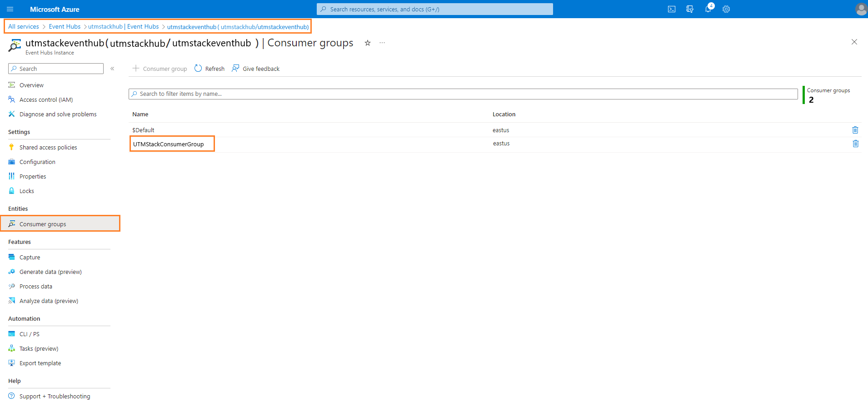This screenshot has height=412, width=868.
Task: Focus the left menu Search field
Action: tap(56, 69)
